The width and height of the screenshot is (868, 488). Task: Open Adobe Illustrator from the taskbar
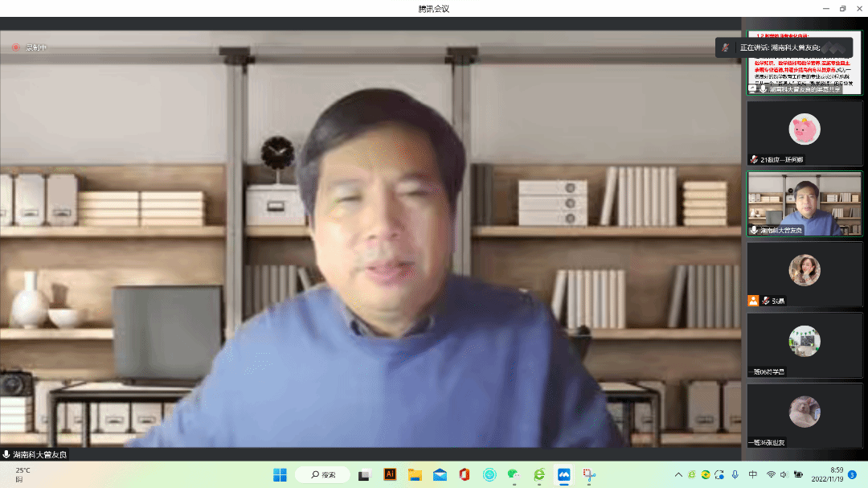coord(390,474)
